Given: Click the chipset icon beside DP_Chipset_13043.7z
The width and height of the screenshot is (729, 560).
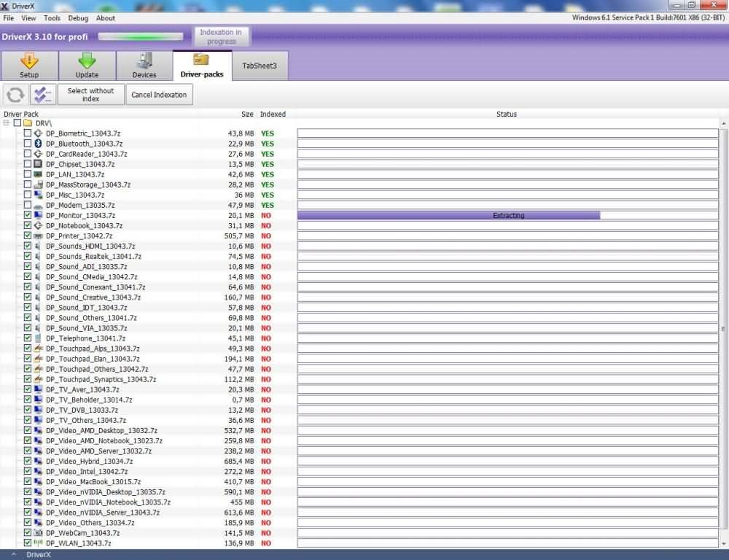Looking at the screenshot, I should [x=38, y=164].
